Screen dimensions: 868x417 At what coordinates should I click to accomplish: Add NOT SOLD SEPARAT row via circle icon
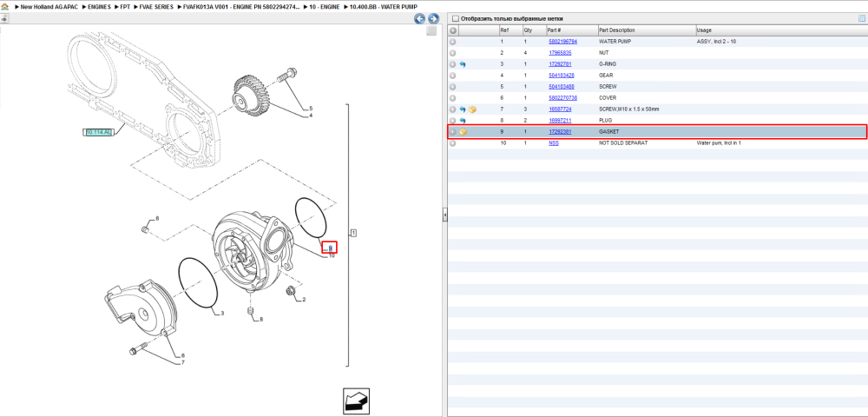pos(452,143)
